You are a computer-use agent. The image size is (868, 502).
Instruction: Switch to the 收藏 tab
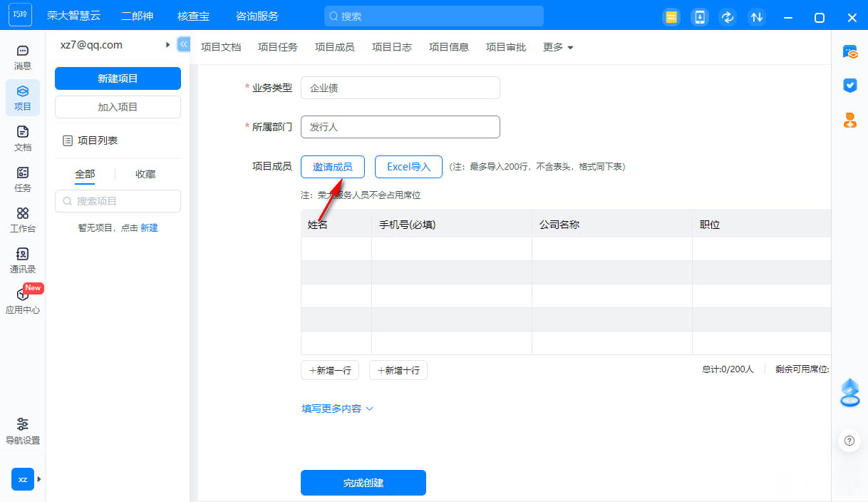point(145,174)
